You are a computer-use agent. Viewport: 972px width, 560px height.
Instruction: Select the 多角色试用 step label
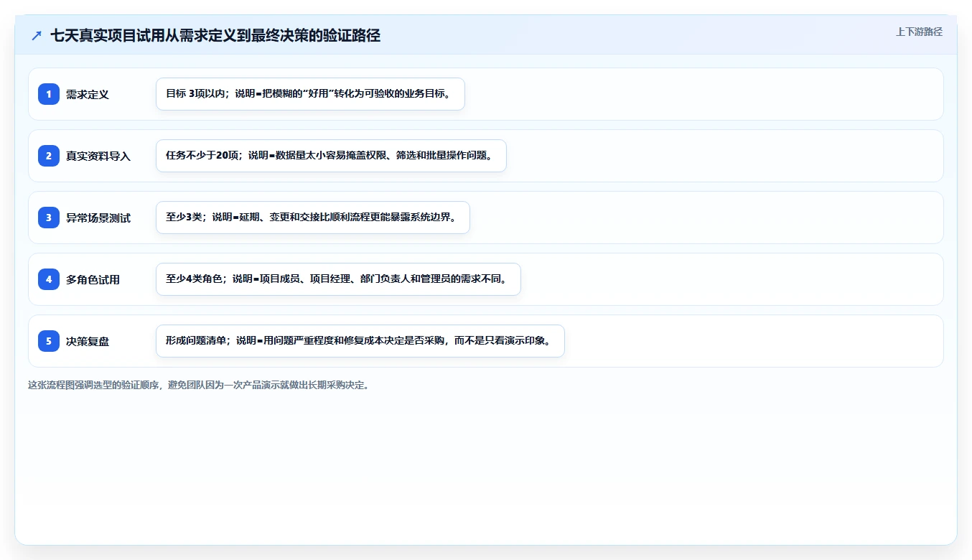[93, 279]
